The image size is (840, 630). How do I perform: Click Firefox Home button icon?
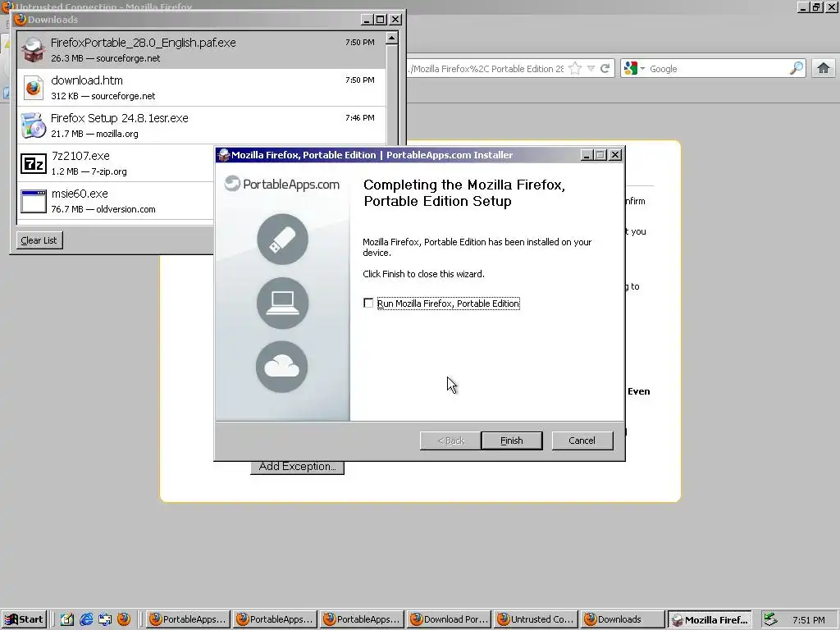coord(824,69)
